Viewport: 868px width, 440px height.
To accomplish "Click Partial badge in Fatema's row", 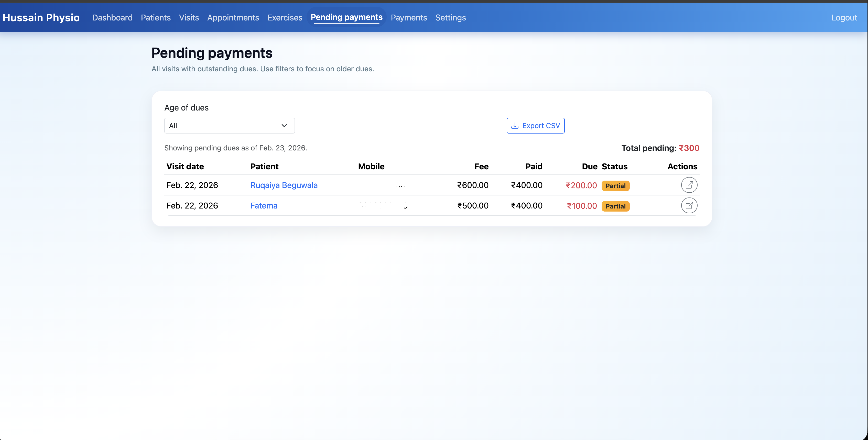I will [x=615, y=206].
